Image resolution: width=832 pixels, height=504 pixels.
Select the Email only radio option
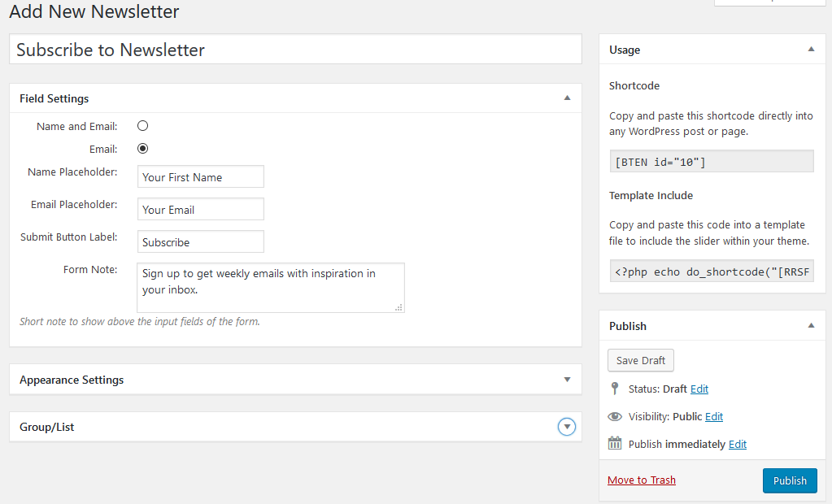(x=143, y=149)
